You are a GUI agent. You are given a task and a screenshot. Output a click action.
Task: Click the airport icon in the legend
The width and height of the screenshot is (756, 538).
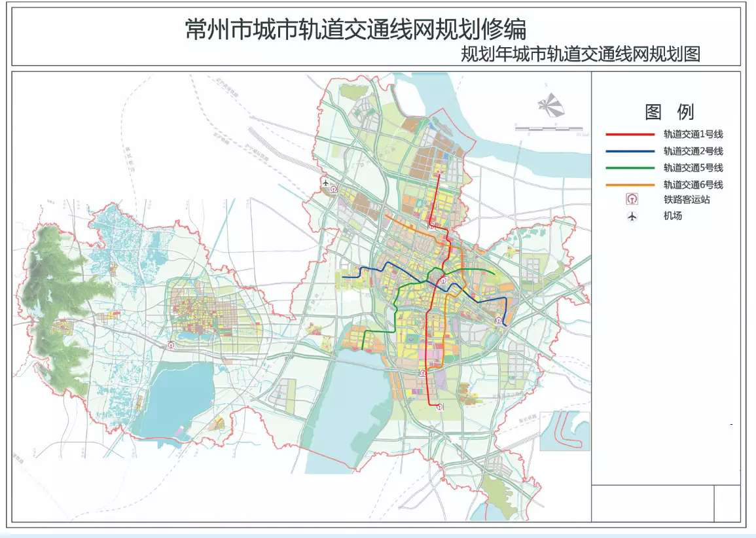(632, 217)
